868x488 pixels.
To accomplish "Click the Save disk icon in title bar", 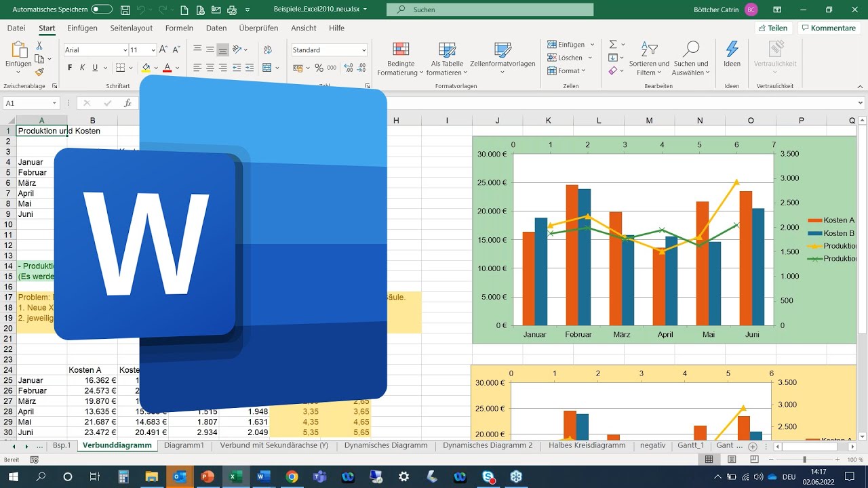I will pos(125,9).
